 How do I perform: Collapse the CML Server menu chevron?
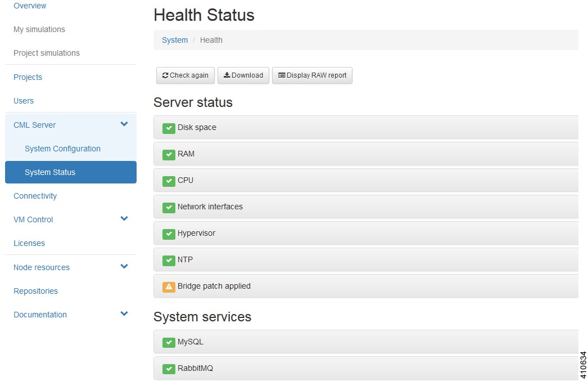(124, 124)
